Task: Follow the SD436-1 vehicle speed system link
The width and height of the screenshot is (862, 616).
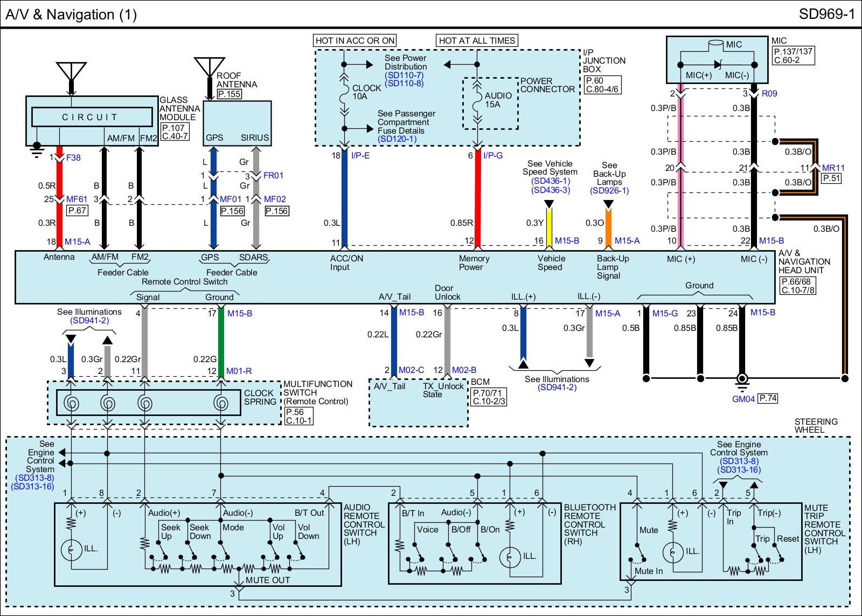Action: click(550, 181)
